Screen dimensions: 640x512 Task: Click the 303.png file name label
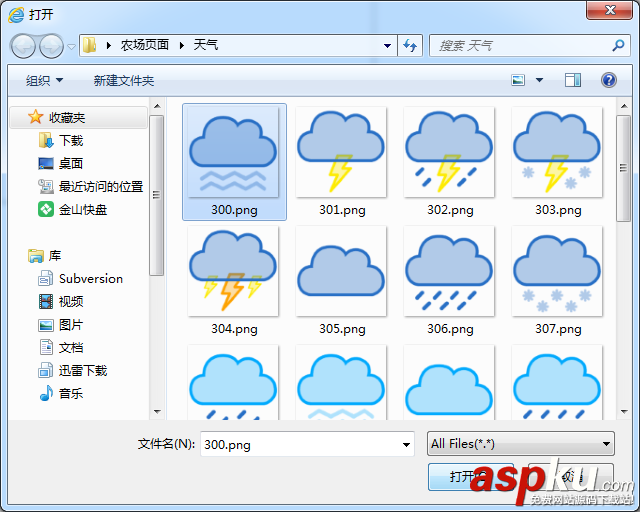click(558, 210)
